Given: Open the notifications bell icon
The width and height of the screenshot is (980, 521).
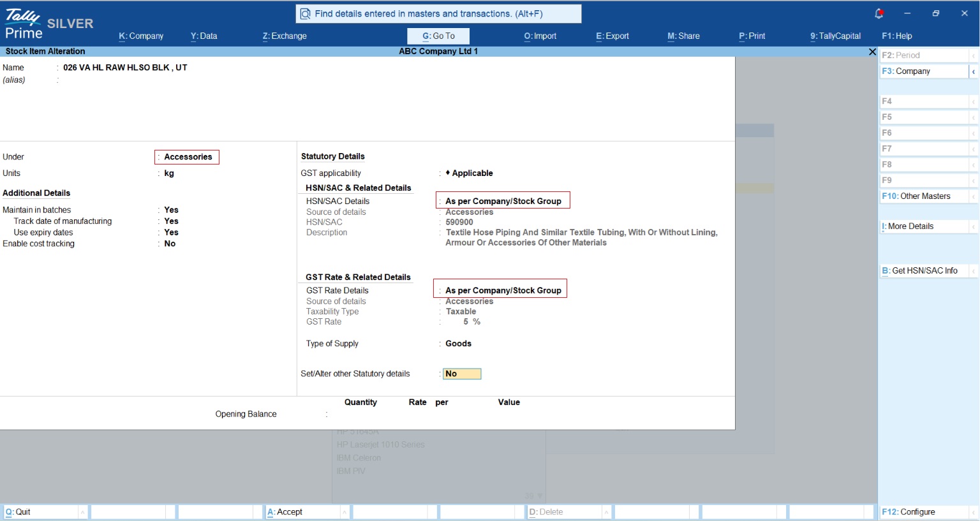Looking at the screenshot, I should [x=879, y=13].
